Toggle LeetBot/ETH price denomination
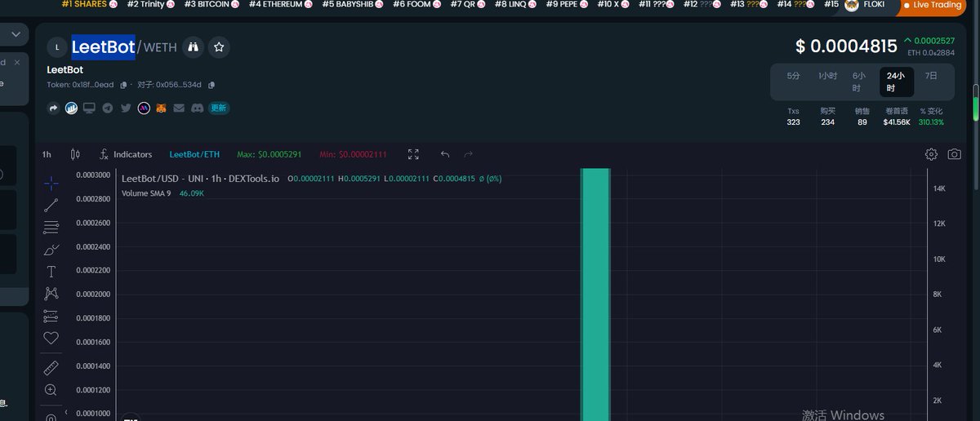980x421 pixels. (194, 154)
